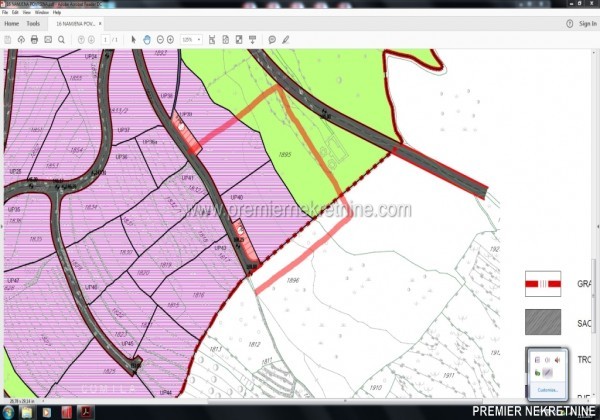Select the Hand pan tool
Image resolution: width=600 pixels, height=420 pixels.
pos(147,39)
